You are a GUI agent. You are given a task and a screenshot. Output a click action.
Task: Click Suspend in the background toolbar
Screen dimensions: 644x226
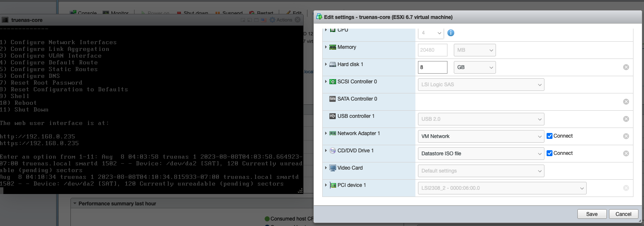[x=229, y=13]
